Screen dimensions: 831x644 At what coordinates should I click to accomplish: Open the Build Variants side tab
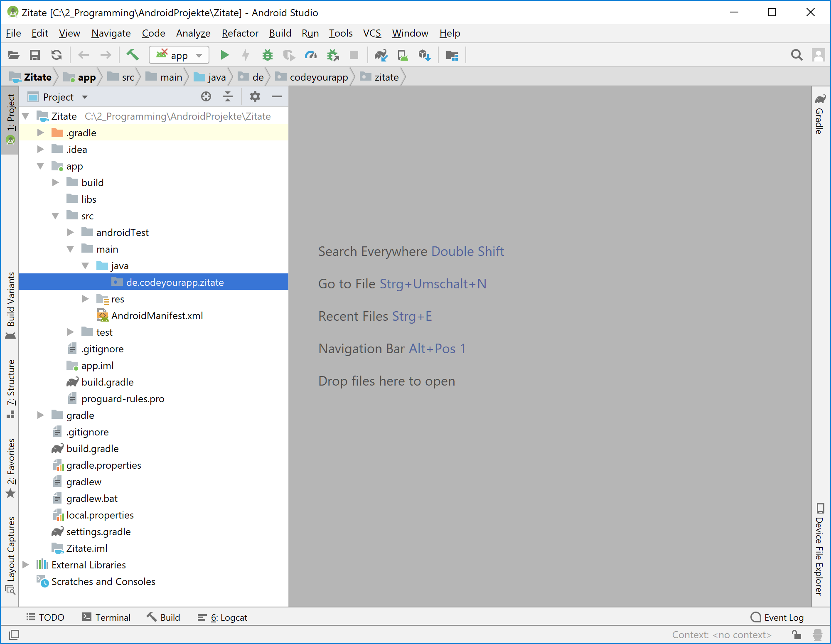(10, 305)
